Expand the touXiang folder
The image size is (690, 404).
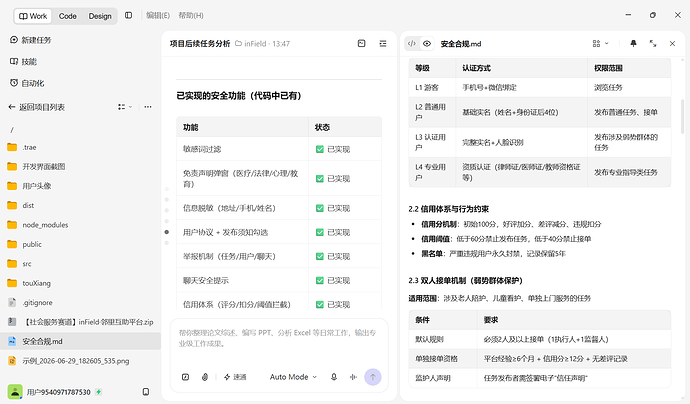pos(80,283)
